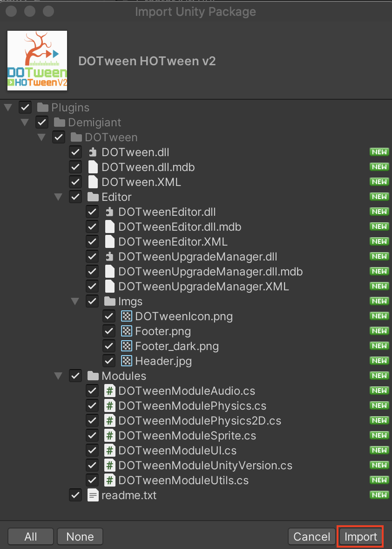Collapse the Imgs folder tree
This screenshot has height=549, width=392.
pyautogui.click(x=75, y=301)
